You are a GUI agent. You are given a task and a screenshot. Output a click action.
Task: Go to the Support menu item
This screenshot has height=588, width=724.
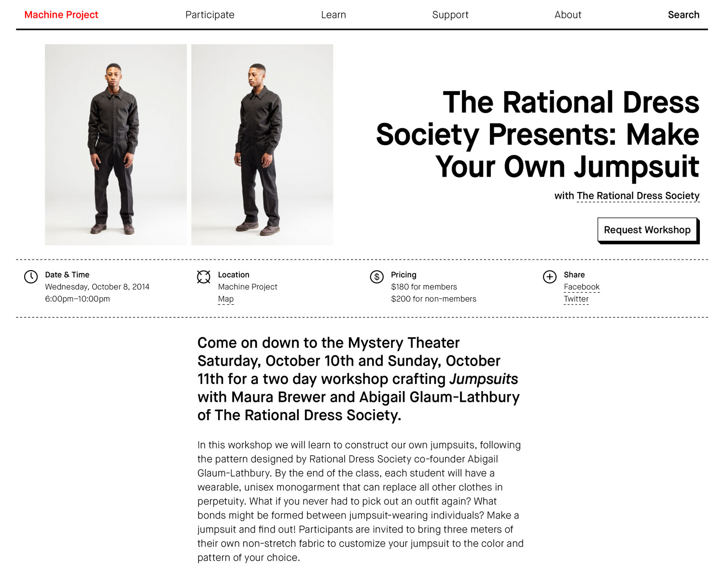coord(450,15)
